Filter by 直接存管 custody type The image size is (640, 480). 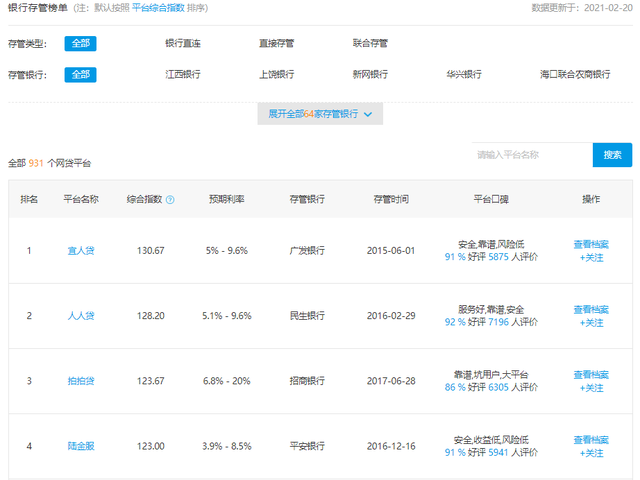(277, 43)
